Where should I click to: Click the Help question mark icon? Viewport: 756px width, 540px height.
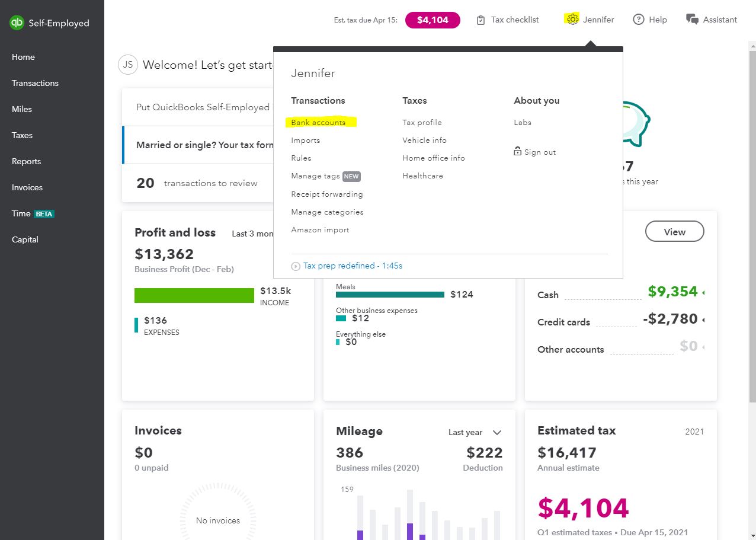[x=638, y=20]
